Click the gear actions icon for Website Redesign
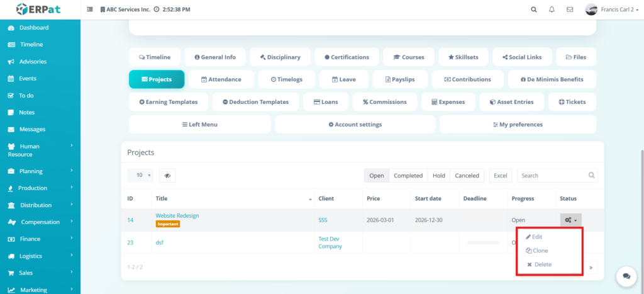 [x=570, y=220]
